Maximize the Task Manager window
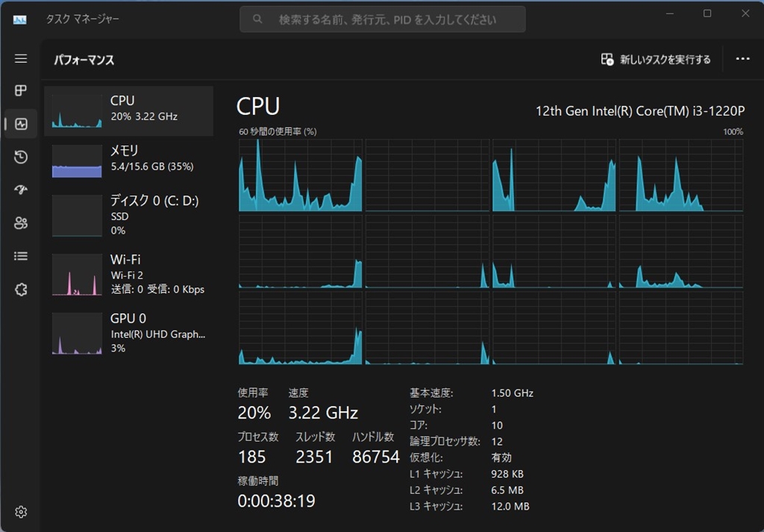This screenshot has height=532, width=764. tap(707, 13)
